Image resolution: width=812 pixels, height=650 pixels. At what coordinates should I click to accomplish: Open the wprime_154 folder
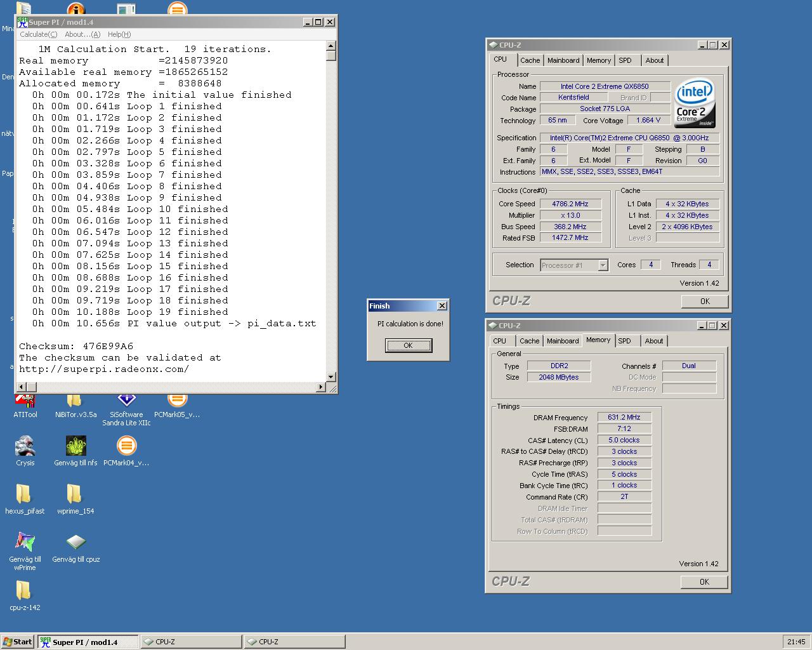[75, 499]
